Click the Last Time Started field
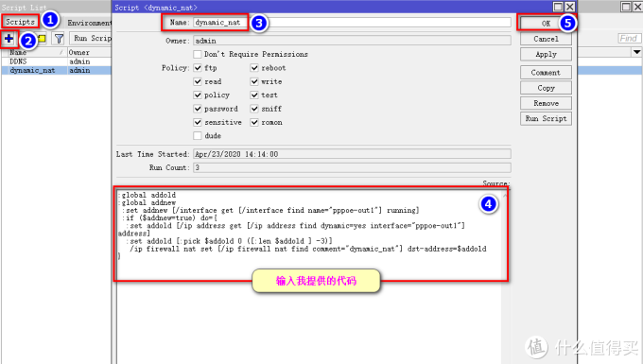Screen dimensions: 643x364 point(353,154)
